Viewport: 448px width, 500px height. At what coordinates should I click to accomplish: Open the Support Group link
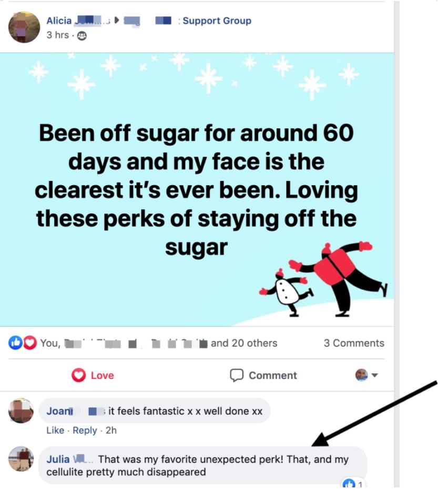point(217,21)
